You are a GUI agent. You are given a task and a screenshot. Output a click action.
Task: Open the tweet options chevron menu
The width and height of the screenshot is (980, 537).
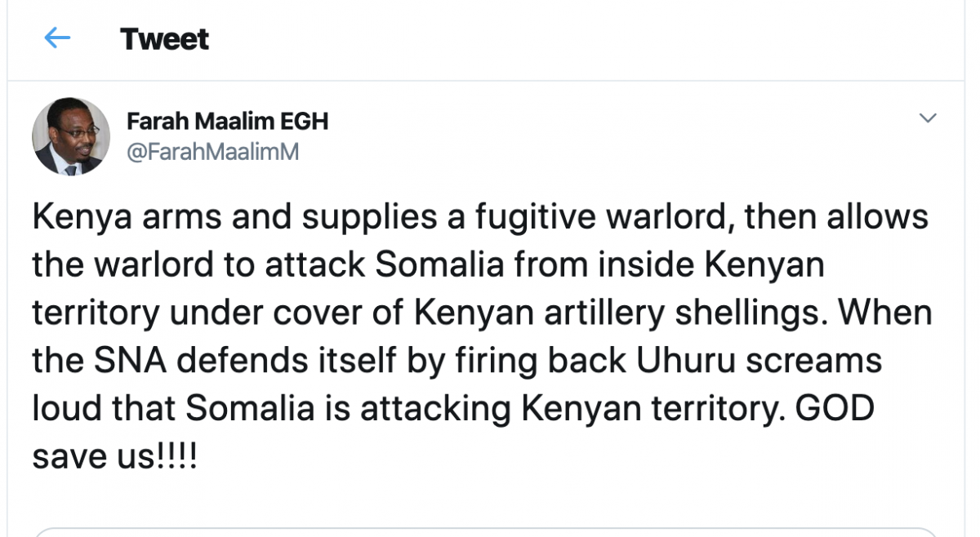pos(927,119)
